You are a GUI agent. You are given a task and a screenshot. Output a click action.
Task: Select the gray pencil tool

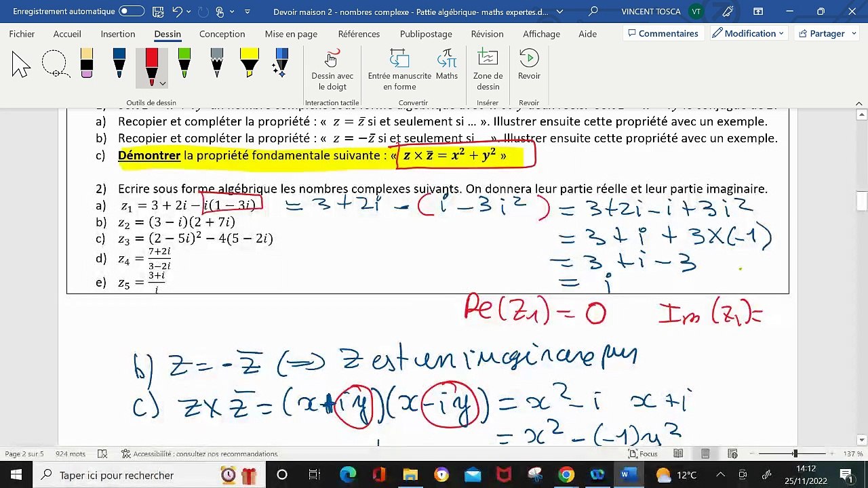click(216, 64)
